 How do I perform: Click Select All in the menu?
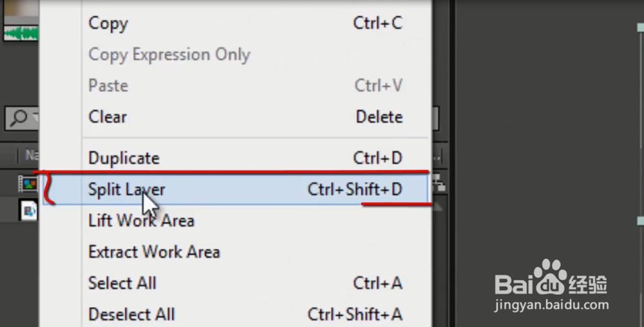[122, 283]
